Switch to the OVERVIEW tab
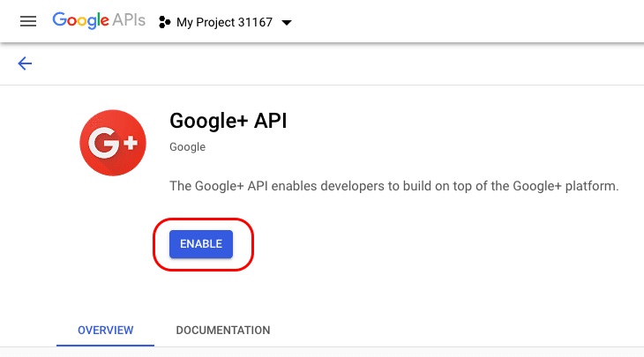Image resolution: width=644 pixels, height=357 pixels. (x=106, y=331)
